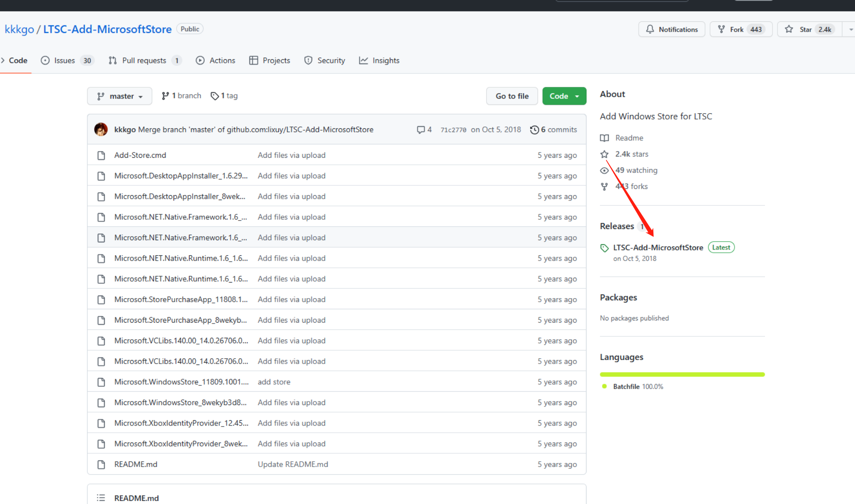
Task: Click the 443 fork count badge
Action: pyautogui.click(x=756, y=29)
